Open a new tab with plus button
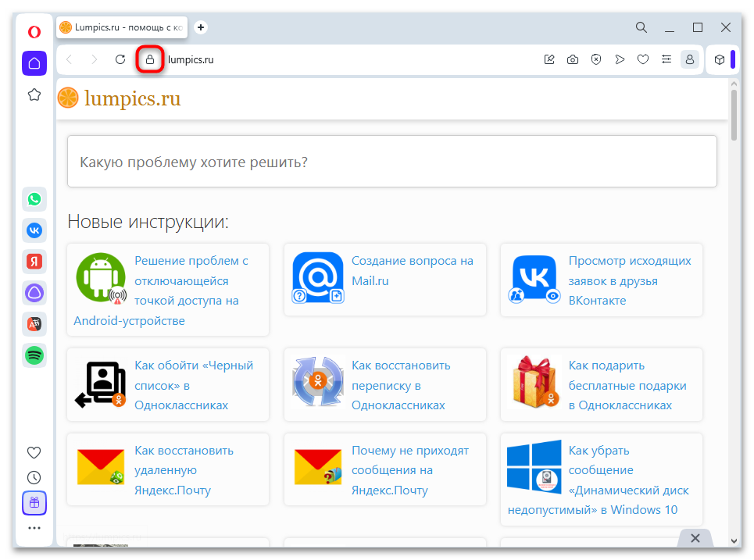The height and width of the screenshot is (560, 754). (201, 27)
